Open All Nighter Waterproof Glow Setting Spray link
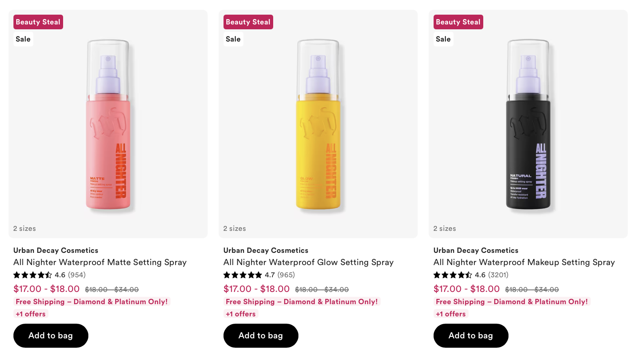 point(309,262)
